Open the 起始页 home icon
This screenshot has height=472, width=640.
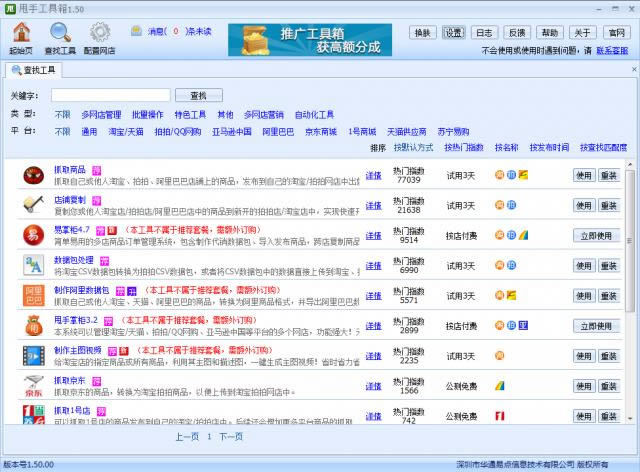[20, 33]
